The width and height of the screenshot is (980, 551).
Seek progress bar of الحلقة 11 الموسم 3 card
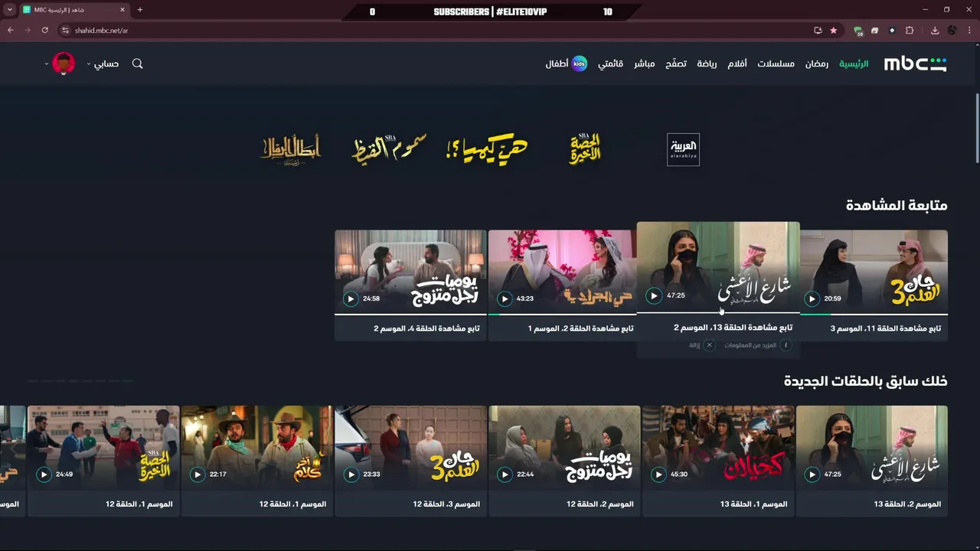click(x=874, y=314)
